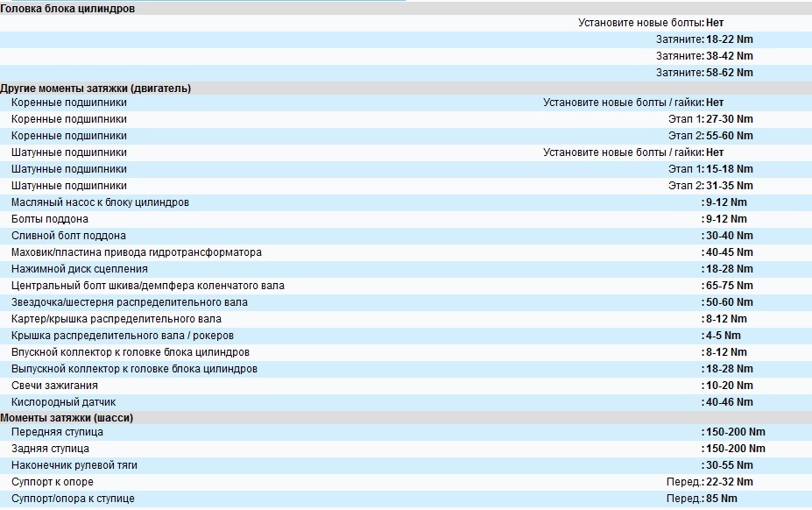The width and height of the screenshot is (812, 510).
Task: Click the 4-5 Nm rocker cover value
Action: pyautogui.click(x=724, y=336)
